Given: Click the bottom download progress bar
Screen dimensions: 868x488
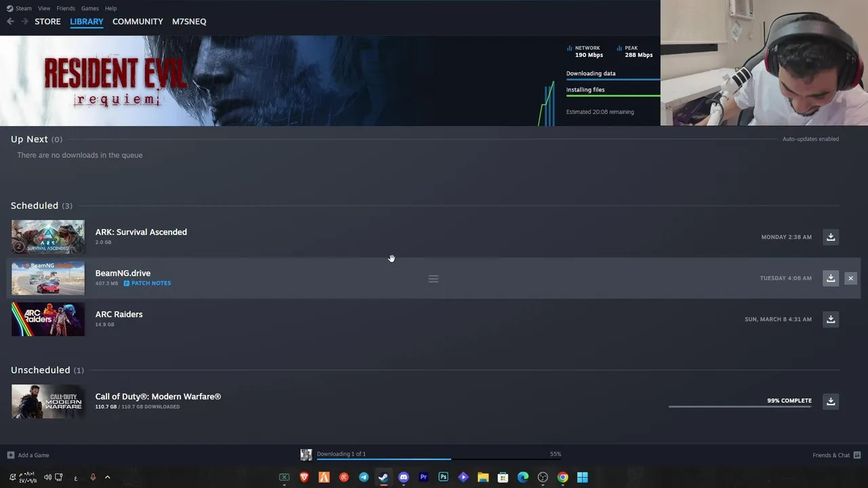Looking at the screenshot, I should 439,459.
